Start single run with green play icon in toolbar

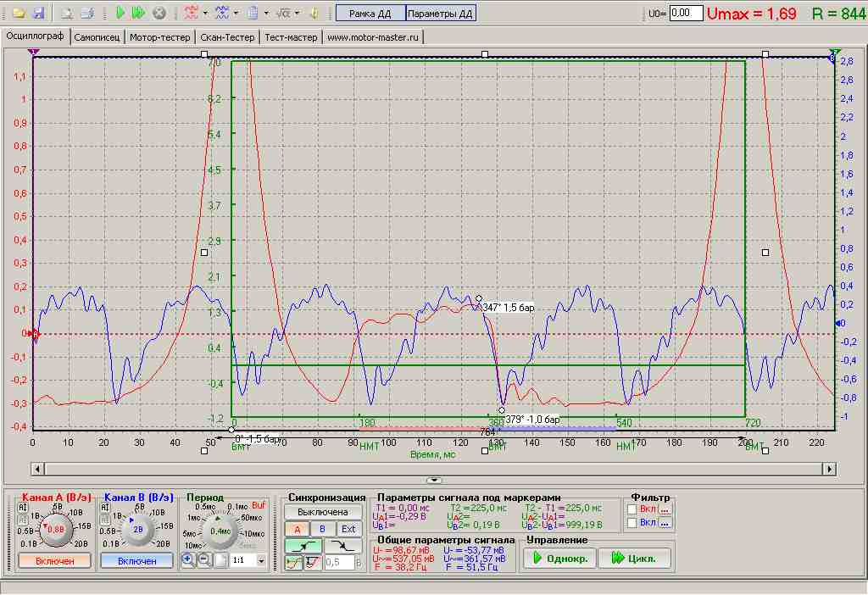[x=120, y=14]
